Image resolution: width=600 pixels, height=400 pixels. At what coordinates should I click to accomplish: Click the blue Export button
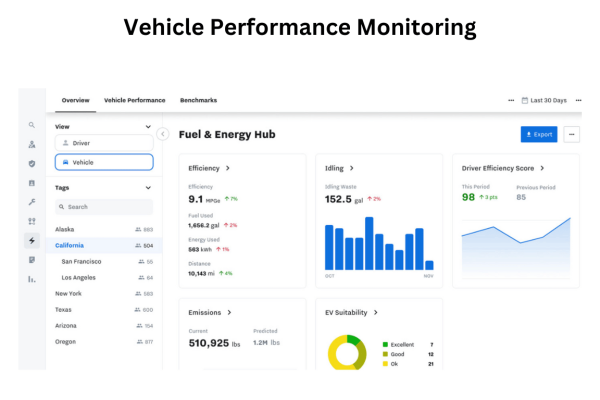[x=539, y=134]
